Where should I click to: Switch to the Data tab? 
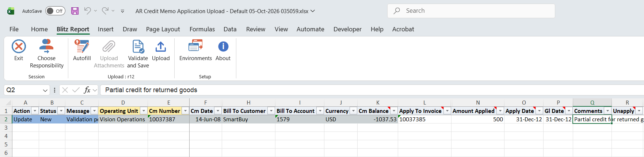230,29
